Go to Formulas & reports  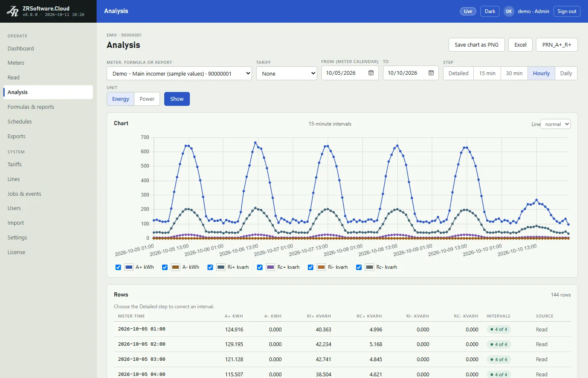[x=48, y=107]
